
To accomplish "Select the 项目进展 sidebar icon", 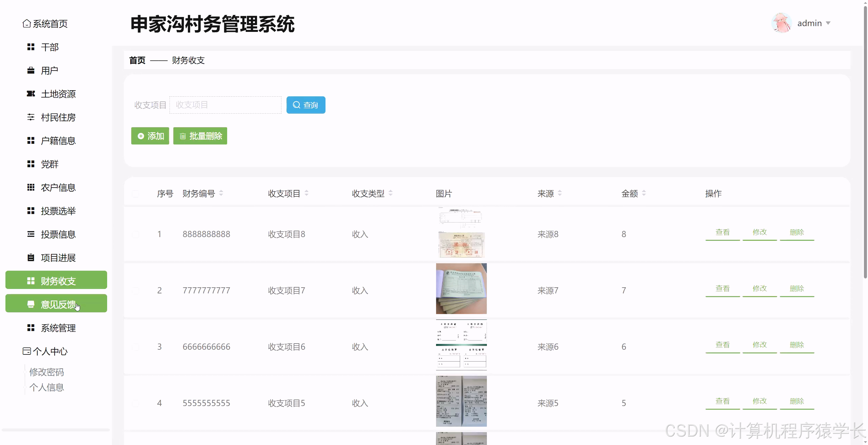I will [31, 258].
